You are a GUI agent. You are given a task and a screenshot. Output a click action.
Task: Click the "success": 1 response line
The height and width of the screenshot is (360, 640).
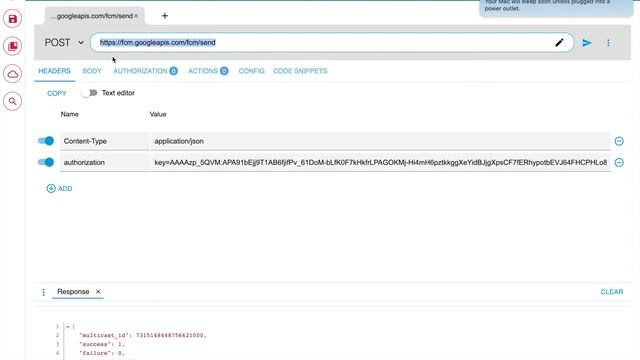tap(102, 344)
